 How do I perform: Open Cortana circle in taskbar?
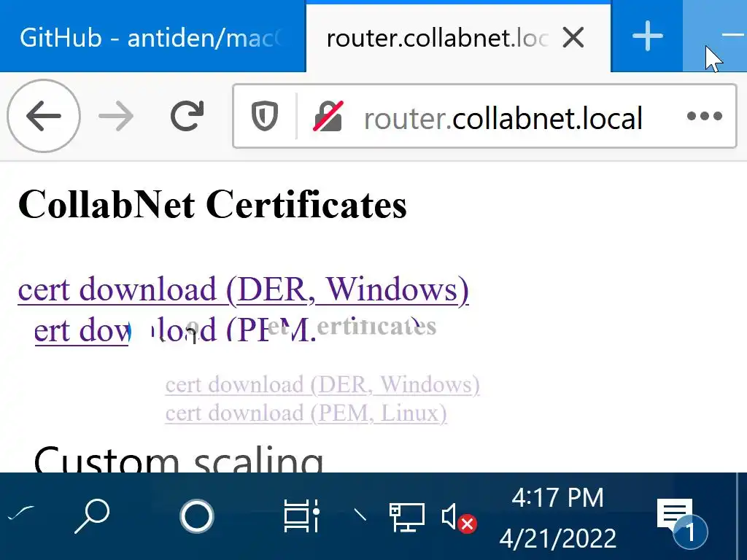197,516
